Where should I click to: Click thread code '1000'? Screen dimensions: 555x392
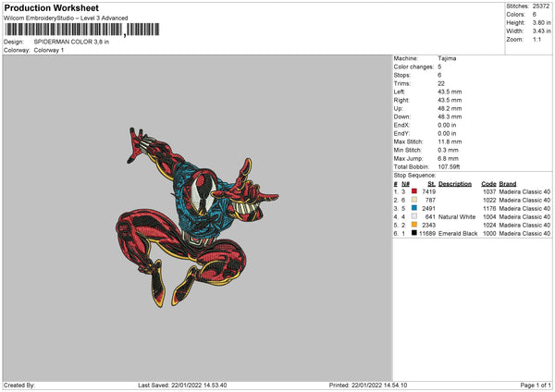(x=489, y=234)
